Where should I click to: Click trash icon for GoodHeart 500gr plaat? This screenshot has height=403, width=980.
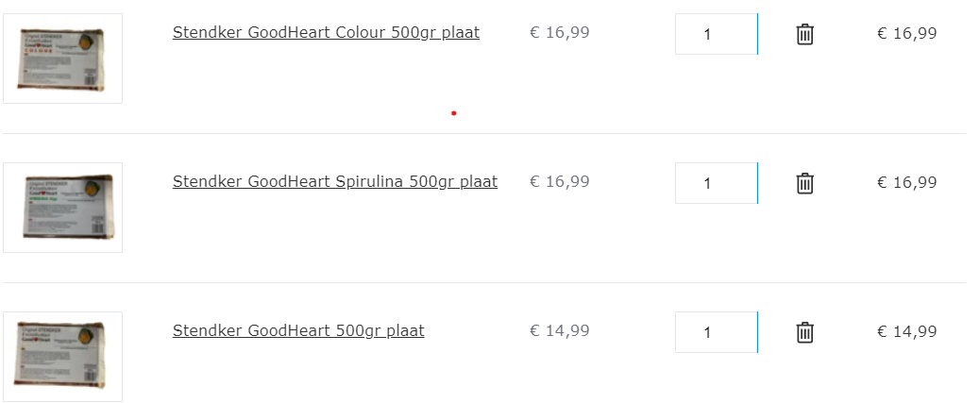pos(804,332)
